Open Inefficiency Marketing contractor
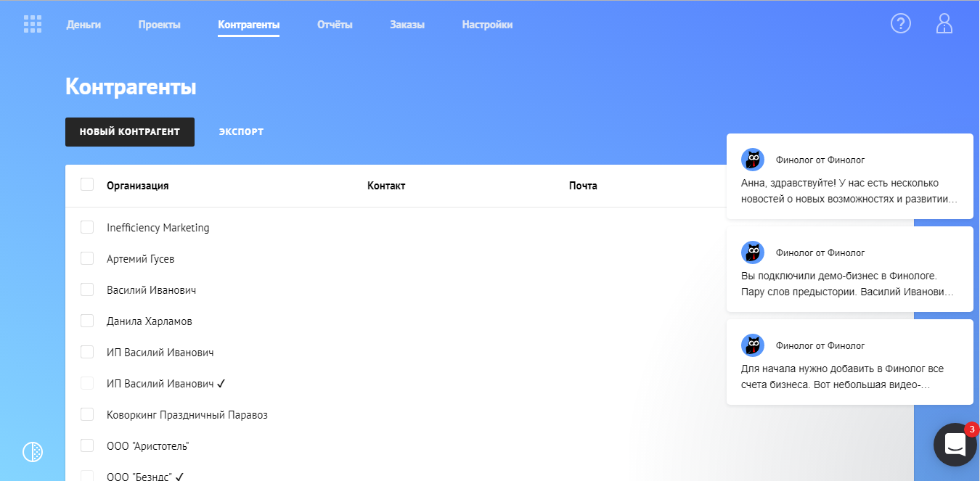 (158, 228)
